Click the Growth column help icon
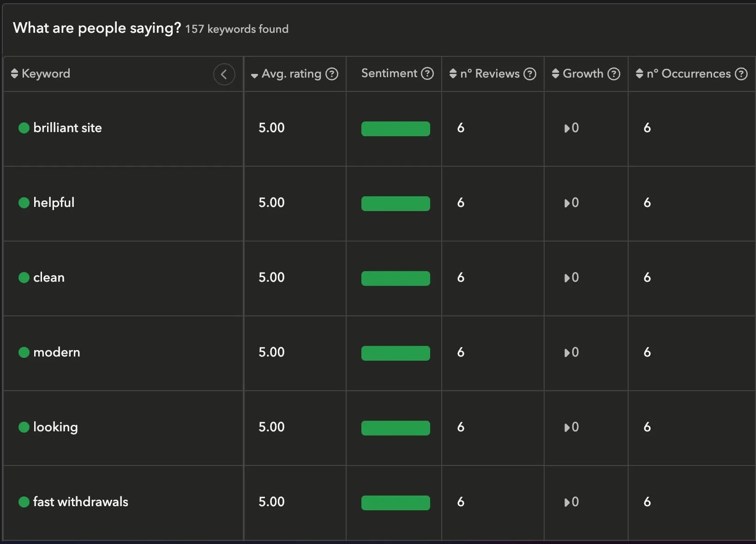The height and width of the screenshot is (544, 756). pyautogui.click(x=613, y=74)
